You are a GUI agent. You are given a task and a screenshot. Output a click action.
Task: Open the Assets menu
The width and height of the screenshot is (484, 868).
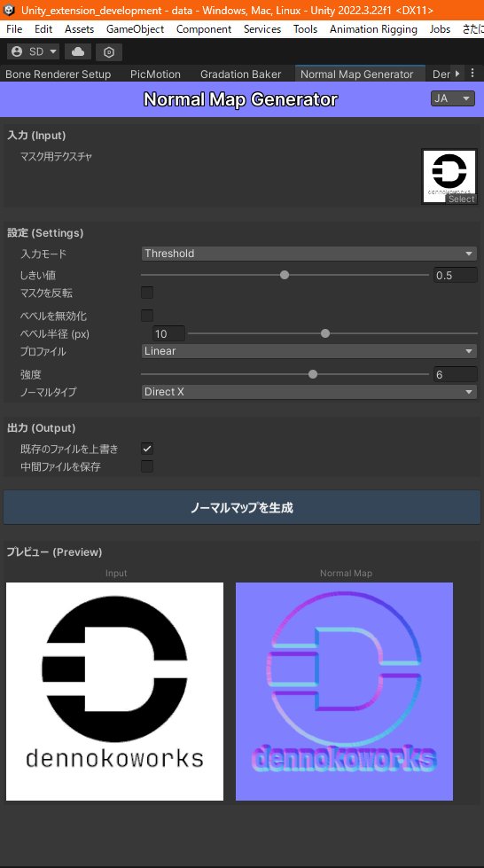click(79, 28)
